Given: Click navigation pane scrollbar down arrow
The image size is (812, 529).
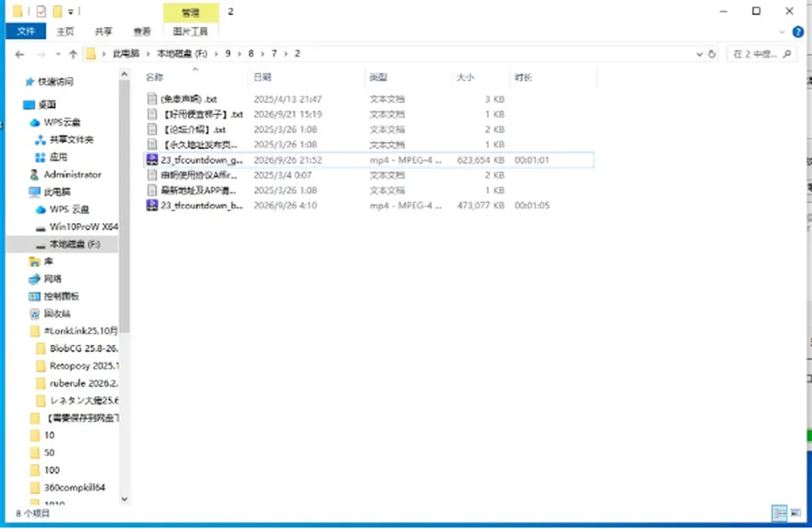Looking at the screenshot, I should point(124,499).
